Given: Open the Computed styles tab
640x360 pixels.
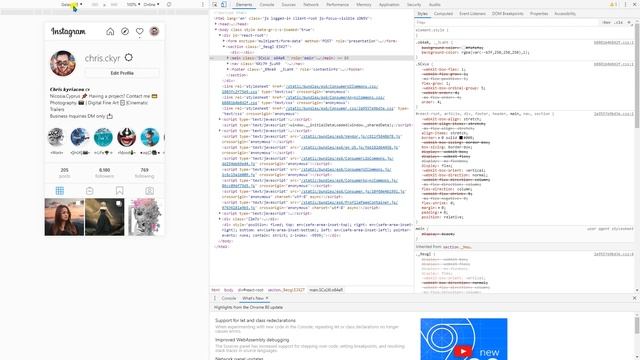Looking at the screenshot, I should pyautogui.click(x=443, y=13).
